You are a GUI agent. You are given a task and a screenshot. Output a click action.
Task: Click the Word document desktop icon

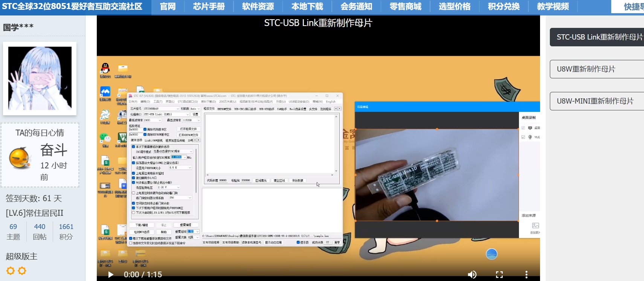pos(122,184)
